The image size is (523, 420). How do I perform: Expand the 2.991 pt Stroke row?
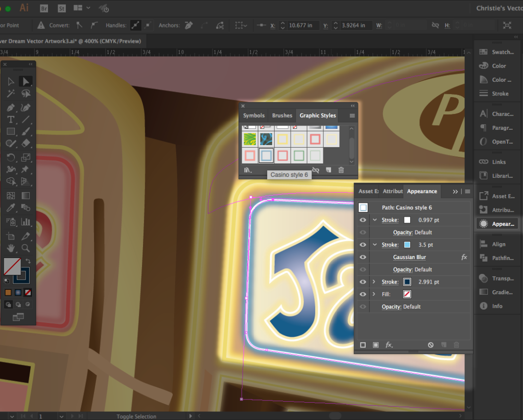pos(375,282)
